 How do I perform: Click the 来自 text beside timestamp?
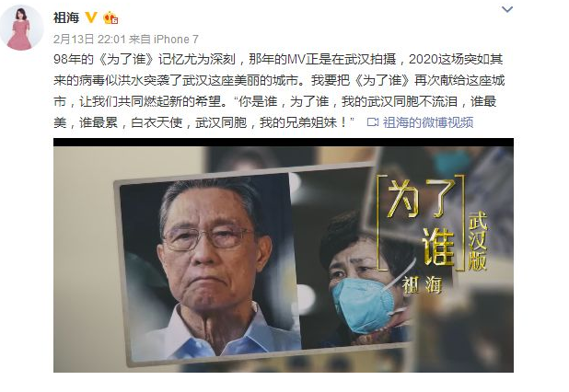(x=140, y=39)
